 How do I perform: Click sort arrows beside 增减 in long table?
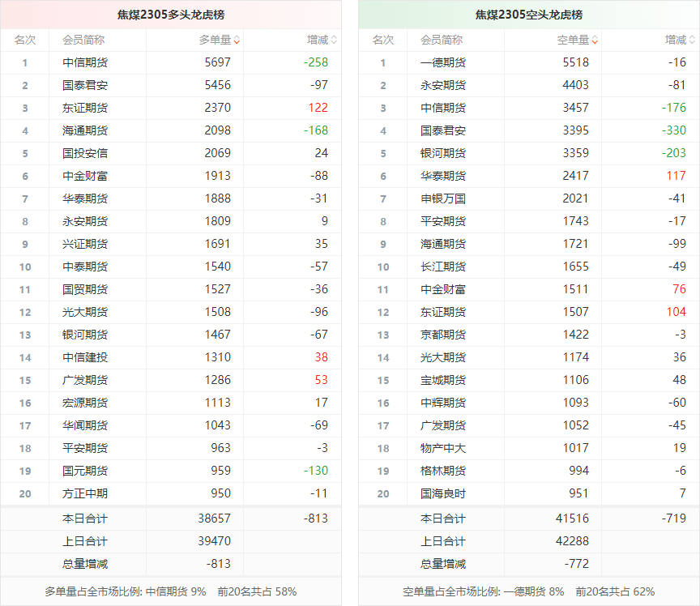334,40
